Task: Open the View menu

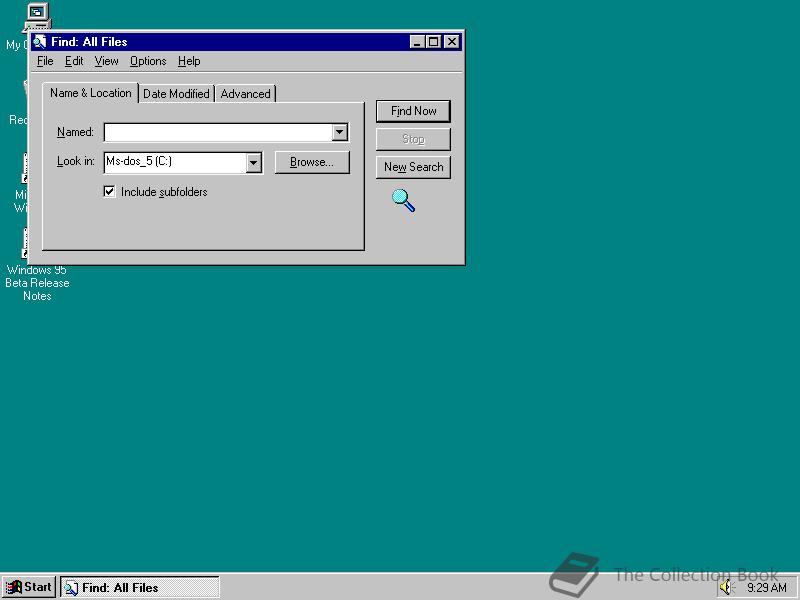Action: pyautogui.click(x=106, y=61)
